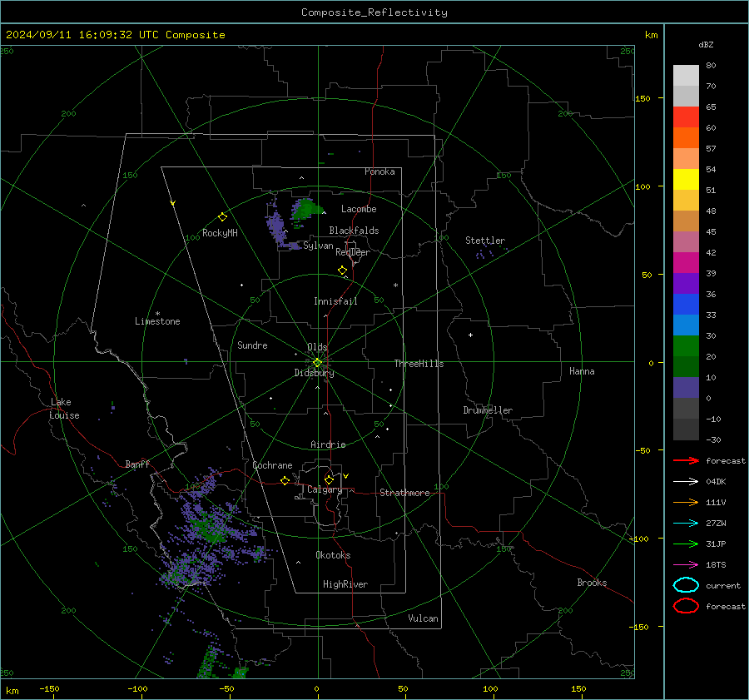The height and width of the screenshot is (700, 749).
Task: Select the blue 36-33 dBZ color block
Action: click(x=686, y=305)
